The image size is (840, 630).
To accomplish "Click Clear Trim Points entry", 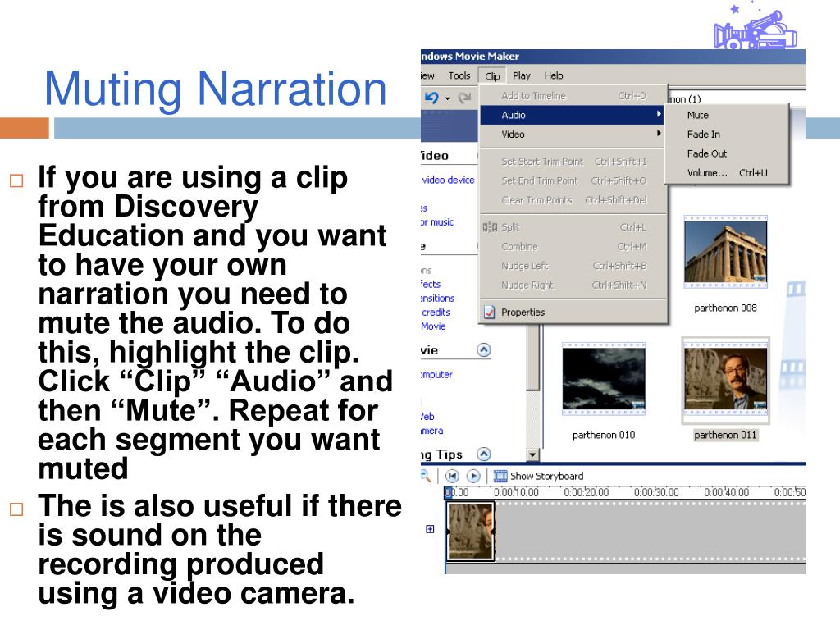I will [572, 200].
